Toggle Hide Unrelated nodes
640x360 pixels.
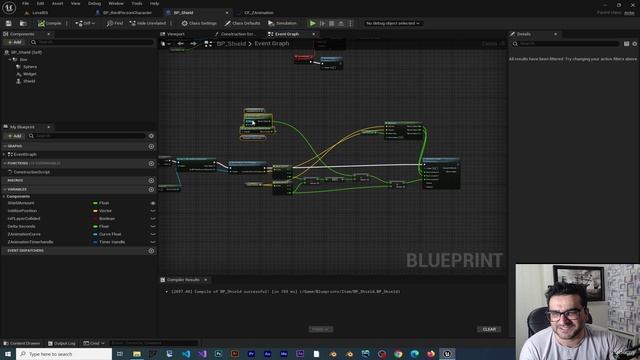click(148, 23)
